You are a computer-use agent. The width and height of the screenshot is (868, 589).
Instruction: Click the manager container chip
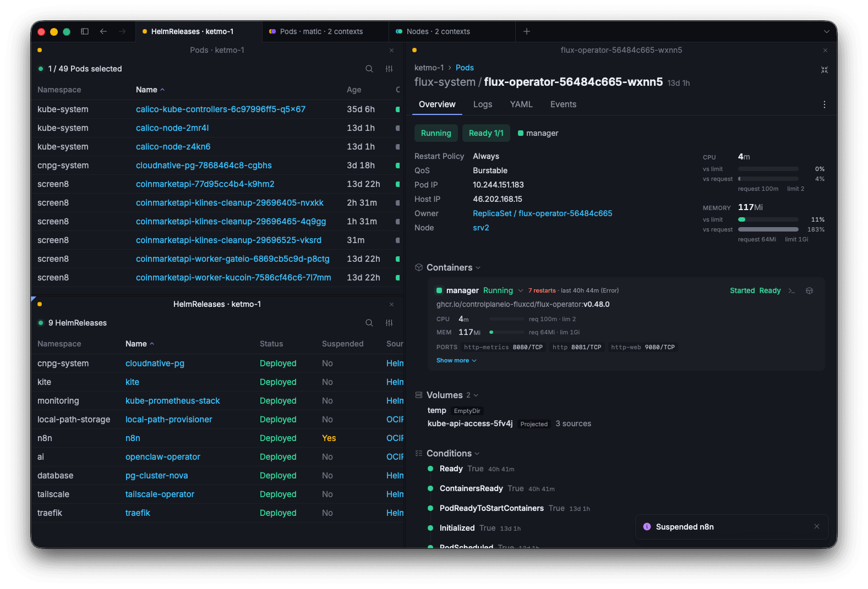(538, 133)
